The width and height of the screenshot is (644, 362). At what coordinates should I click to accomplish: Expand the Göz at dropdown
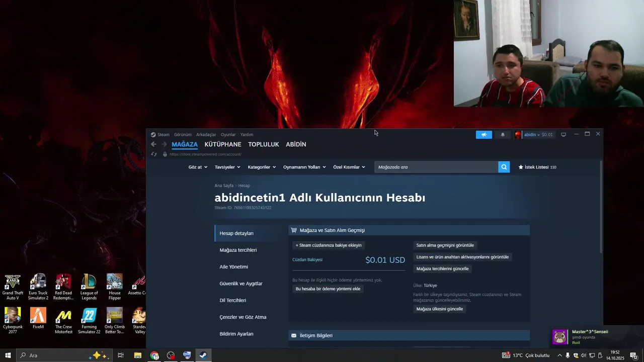click(x=198, y=167)
